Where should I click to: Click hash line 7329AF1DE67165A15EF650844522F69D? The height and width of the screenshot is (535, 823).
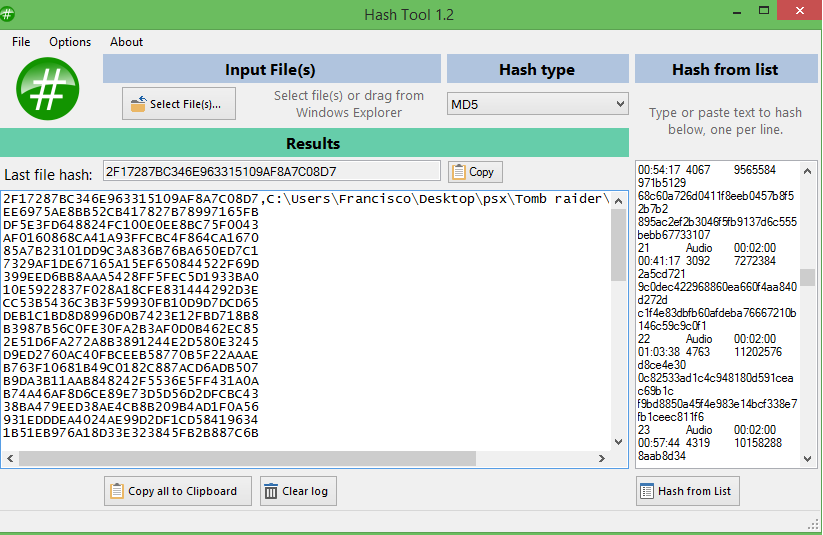(x=131, y=264)
